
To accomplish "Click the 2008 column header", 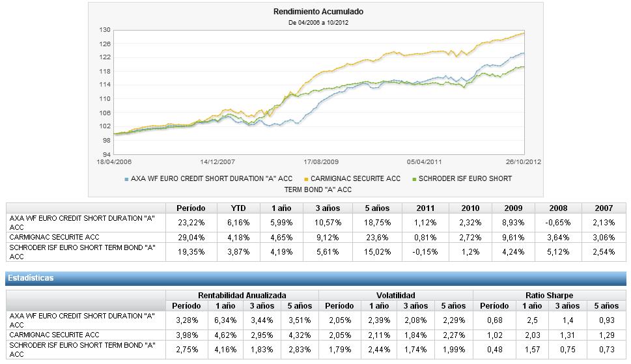I will pos(558,208).
